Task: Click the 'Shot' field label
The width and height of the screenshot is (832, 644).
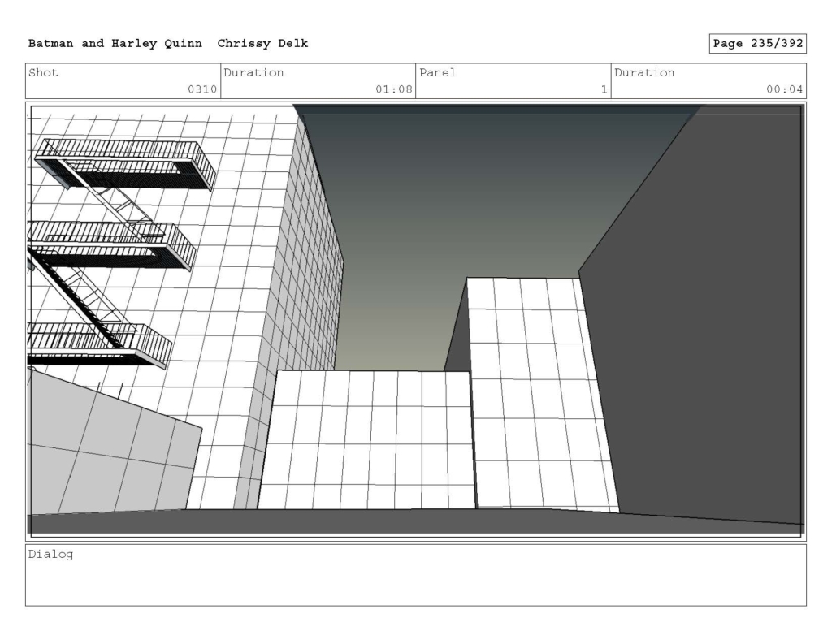Action: click(x=43, y=72)
